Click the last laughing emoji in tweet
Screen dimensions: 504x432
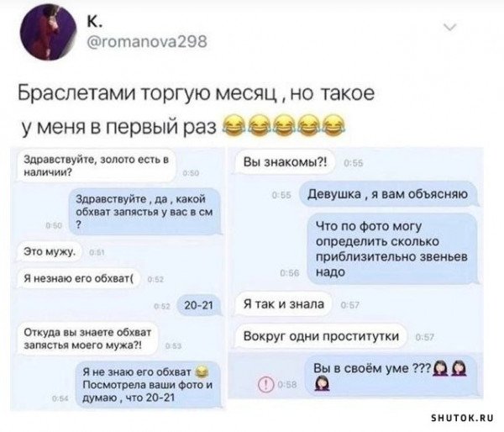point(333,126)
